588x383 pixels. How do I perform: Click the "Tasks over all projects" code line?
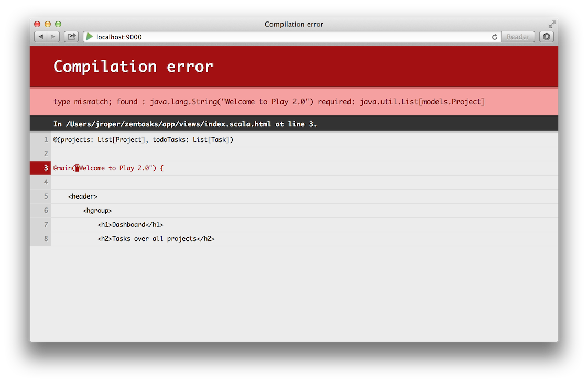pos(156,239)
